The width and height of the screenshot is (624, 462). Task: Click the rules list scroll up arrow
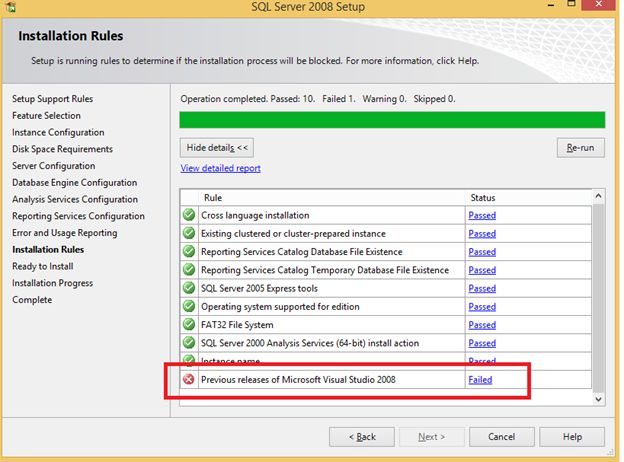(x=598, y=196)
